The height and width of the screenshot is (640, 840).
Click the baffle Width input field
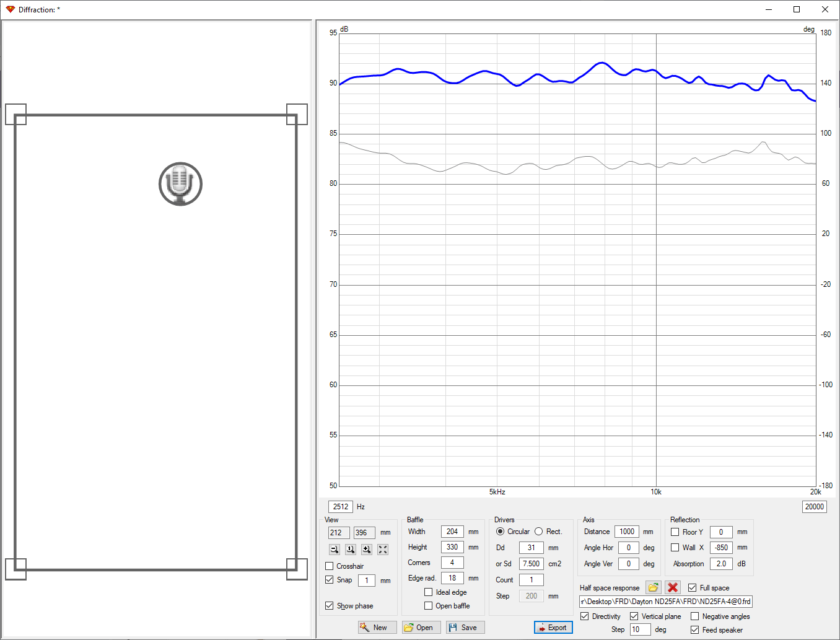[452, 532]
